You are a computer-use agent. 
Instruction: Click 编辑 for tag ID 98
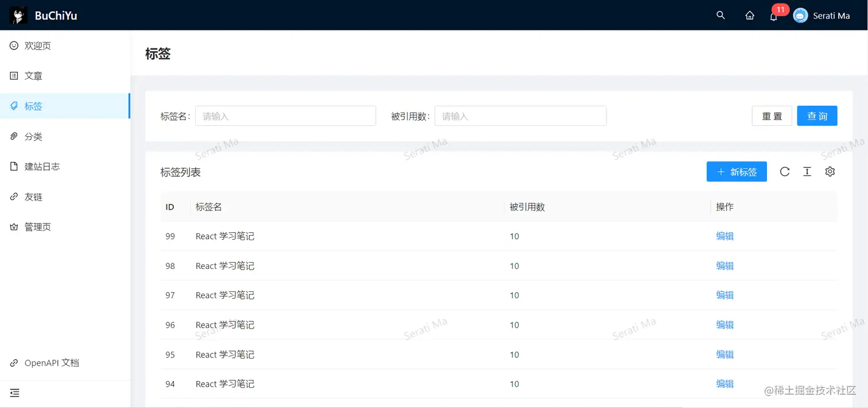point(724,265)
